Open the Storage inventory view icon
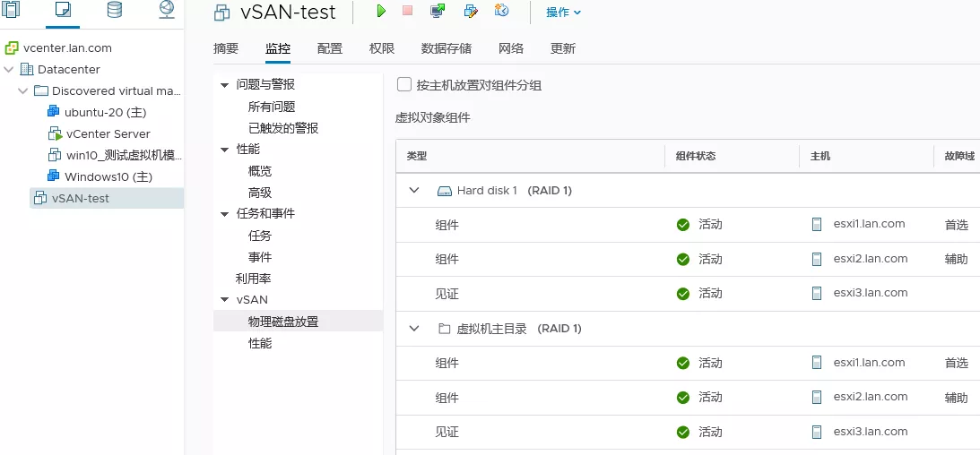 tap(115, 11)
